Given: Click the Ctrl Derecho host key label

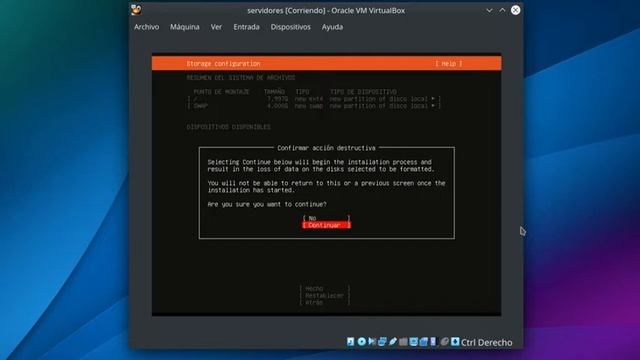Looking at the screenshot, I should click(487, 342).
